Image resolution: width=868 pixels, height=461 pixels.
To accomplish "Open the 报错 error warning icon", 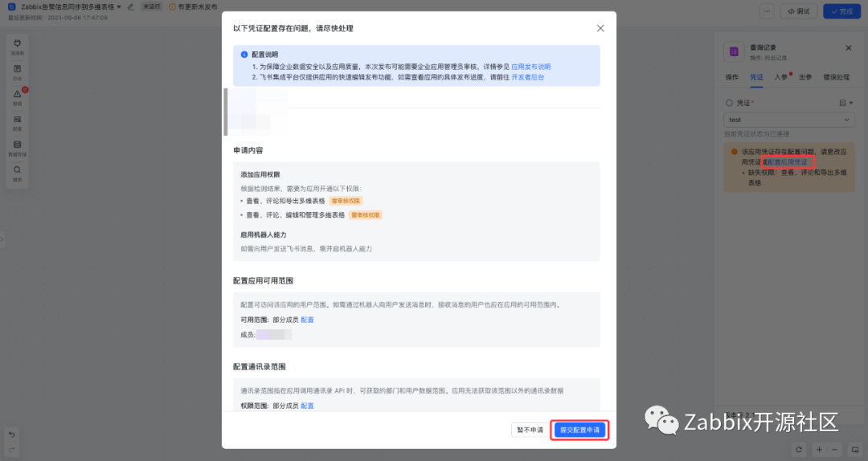I will [17, 95].
